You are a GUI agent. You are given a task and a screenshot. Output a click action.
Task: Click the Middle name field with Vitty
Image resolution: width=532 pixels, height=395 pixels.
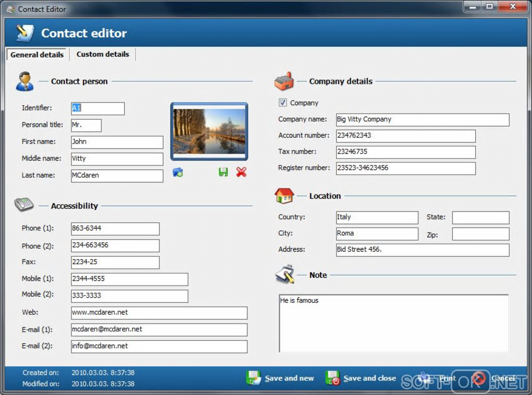[x=117, y=159]
